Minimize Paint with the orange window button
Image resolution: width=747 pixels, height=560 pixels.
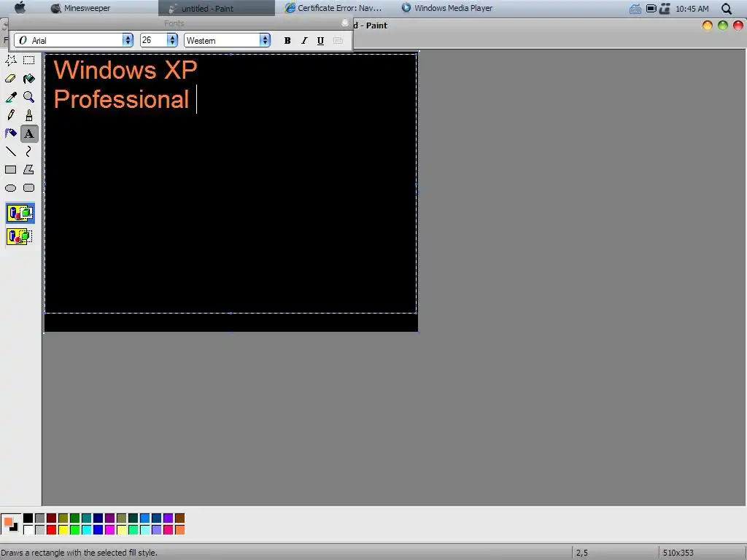click(x=708, y=26)
